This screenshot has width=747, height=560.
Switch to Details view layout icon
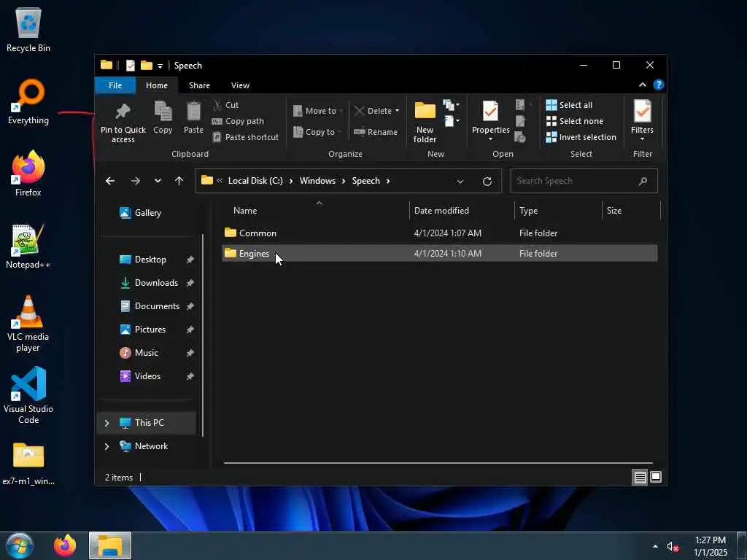click(x=640, y=477)
